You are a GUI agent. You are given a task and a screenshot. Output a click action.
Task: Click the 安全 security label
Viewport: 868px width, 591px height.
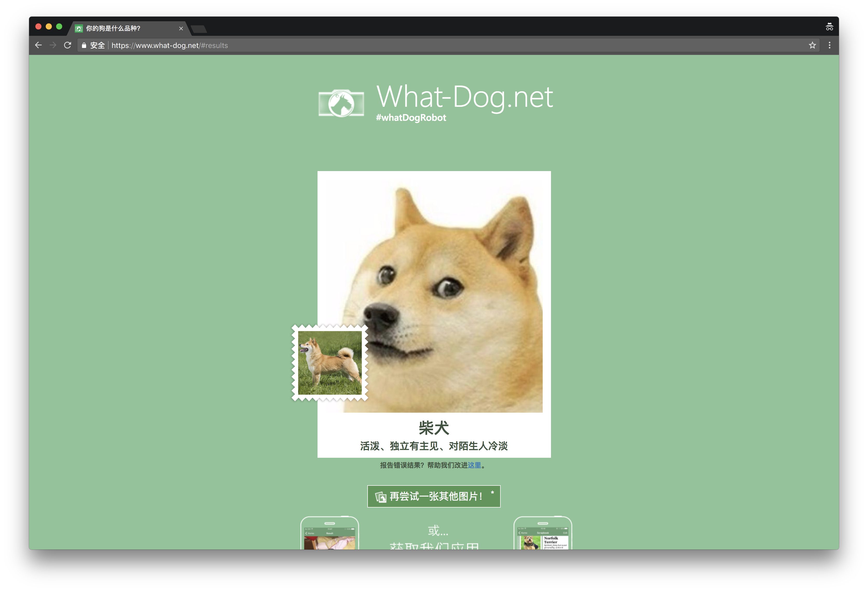(98, 45)
